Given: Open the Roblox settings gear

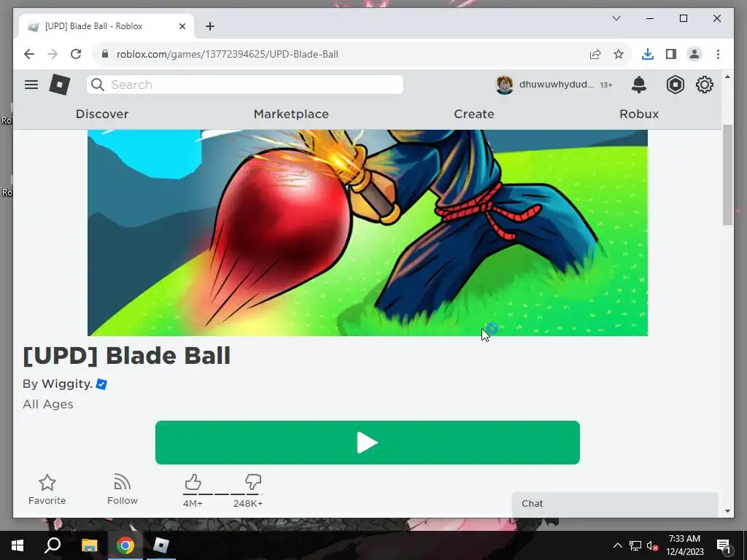Looking at the screenshot, I should coord(705,85).
